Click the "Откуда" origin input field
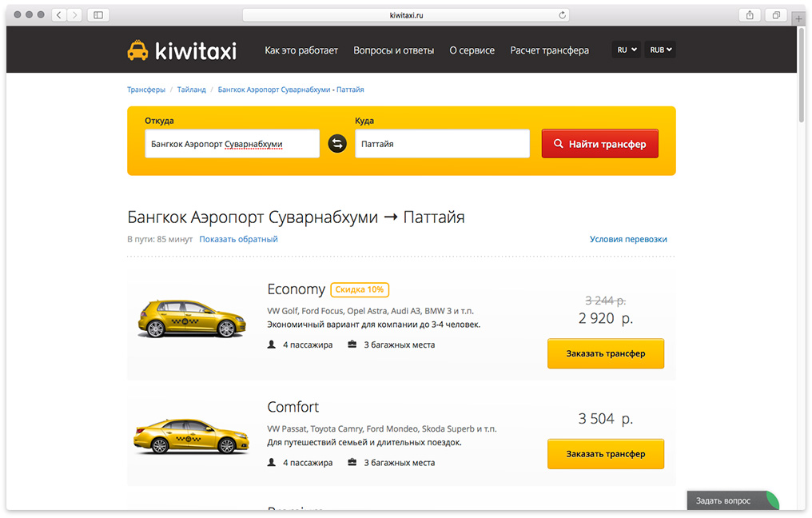 [232, 144]
